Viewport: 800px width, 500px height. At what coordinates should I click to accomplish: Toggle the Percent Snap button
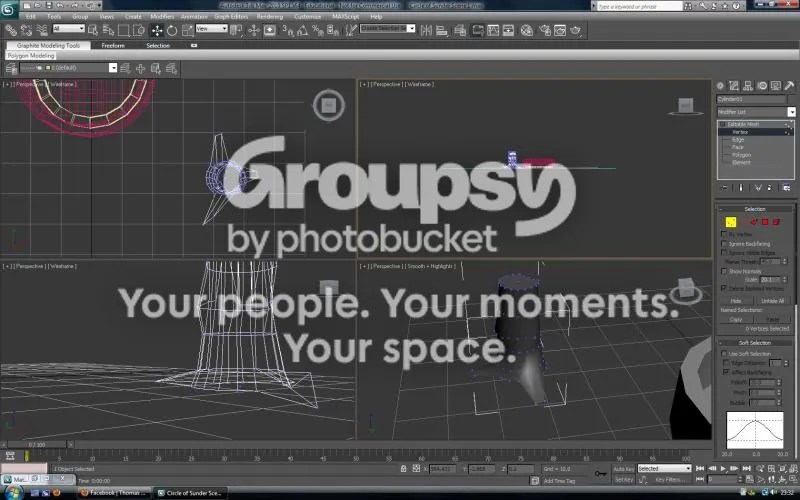[318, 31]
